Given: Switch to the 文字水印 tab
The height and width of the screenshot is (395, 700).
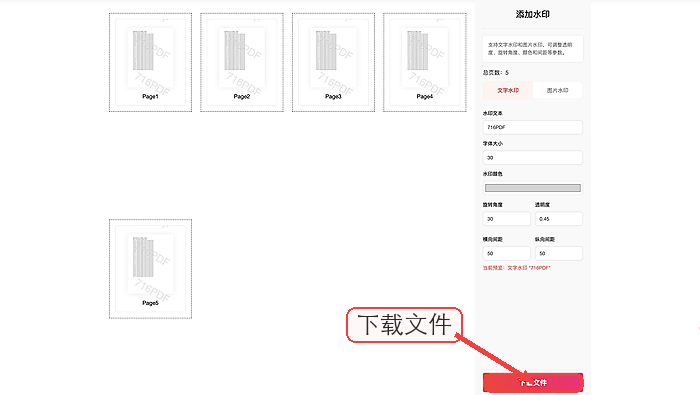Looking at the screenshot, I should pyautogui.click(x=508, y=90).
